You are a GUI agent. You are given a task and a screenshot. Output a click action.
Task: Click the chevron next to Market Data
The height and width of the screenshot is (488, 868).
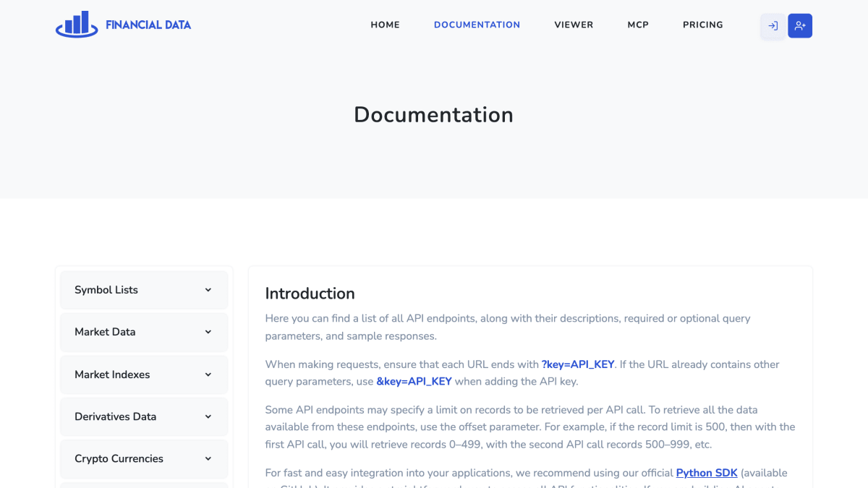pyautogui.click(x=208, y=332)
